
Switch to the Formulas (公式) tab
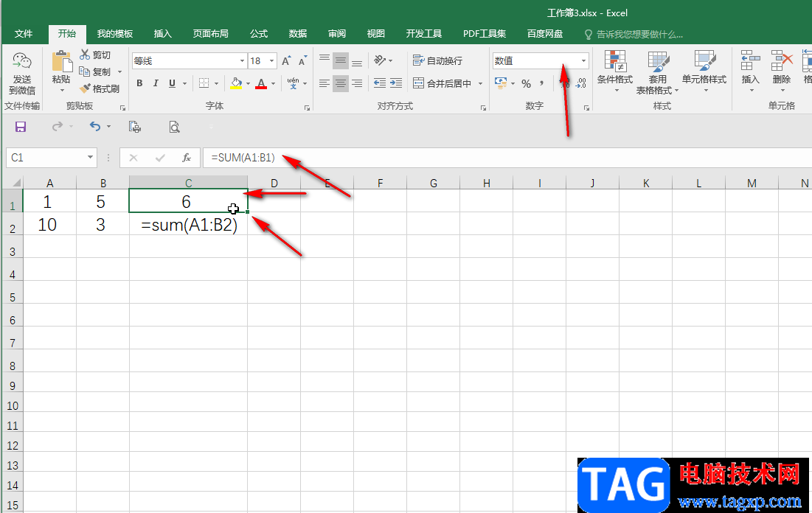258,34
